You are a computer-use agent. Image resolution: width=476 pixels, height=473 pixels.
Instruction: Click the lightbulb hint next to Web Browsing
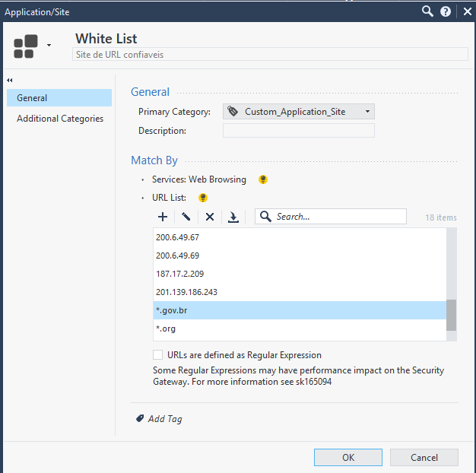point(263,180)
